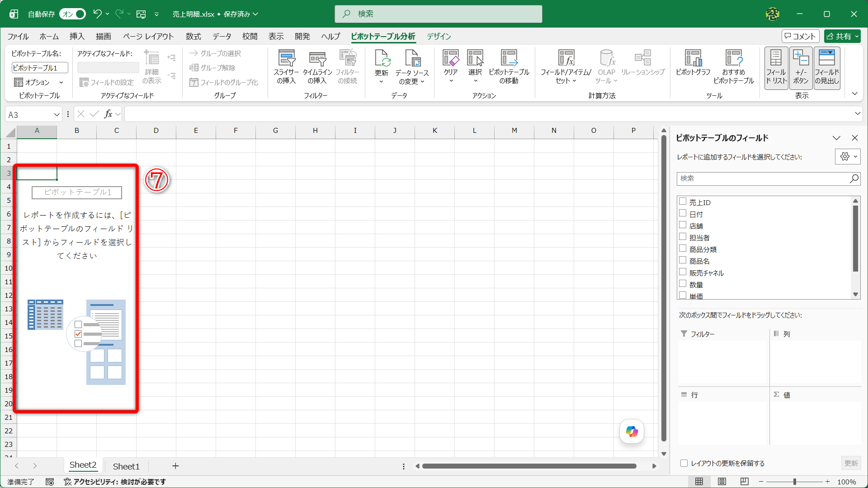Click the macro recording status bar icon
The height and width of the screenshot is (488, 868).
coord(50,482)
